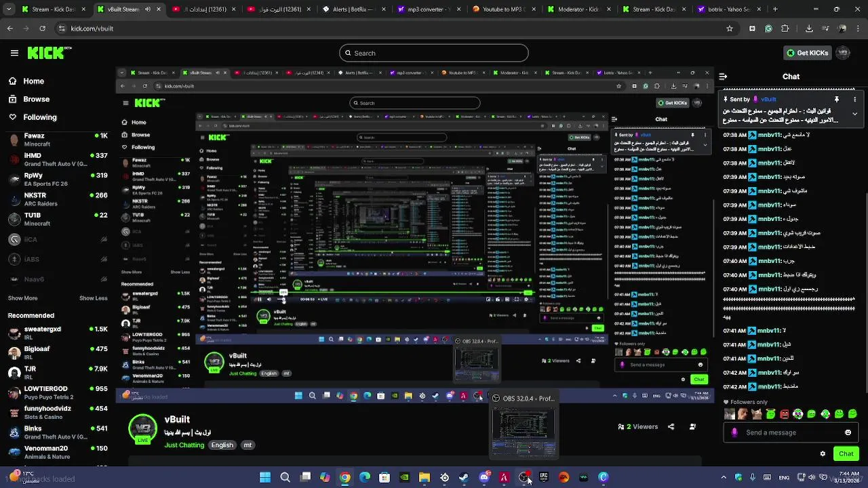Screen dimensions: 868x488
Task: Collapse the Chat panel with arrow icon
Action: (x=723, y=77)
